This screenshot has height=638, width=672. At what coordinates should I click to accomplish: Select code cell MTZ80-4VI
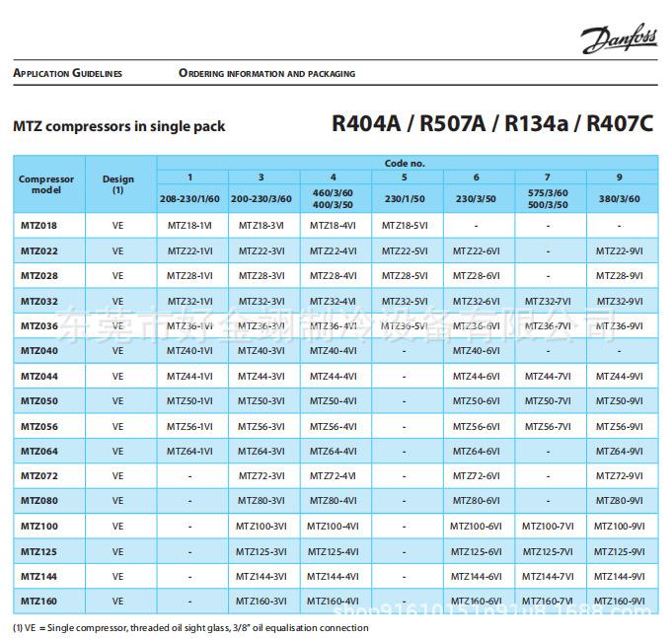(x=333, y=501)
